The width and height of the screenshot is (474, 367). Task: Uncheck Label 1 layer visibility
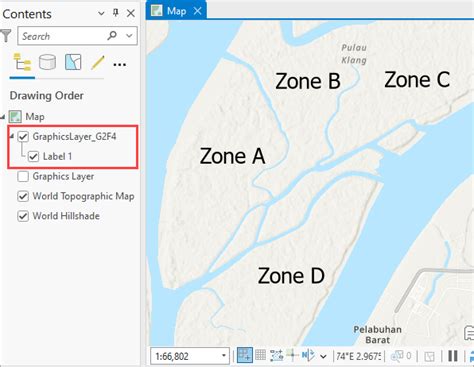pos(33,156)
